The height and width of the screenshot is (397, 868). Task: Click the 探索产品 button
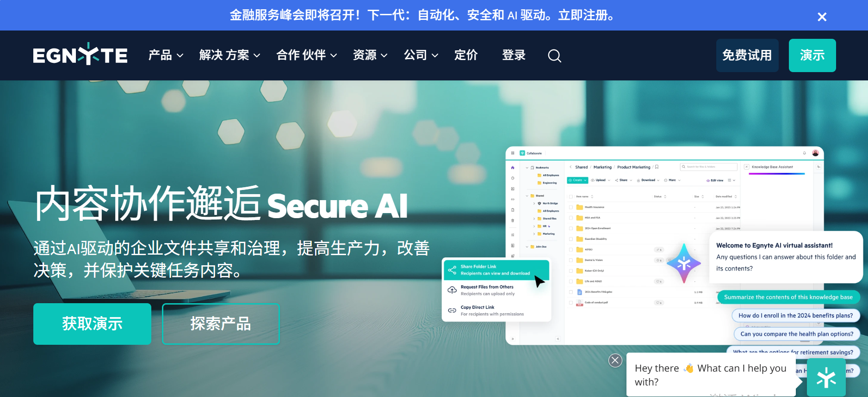(x=221, y=324)
